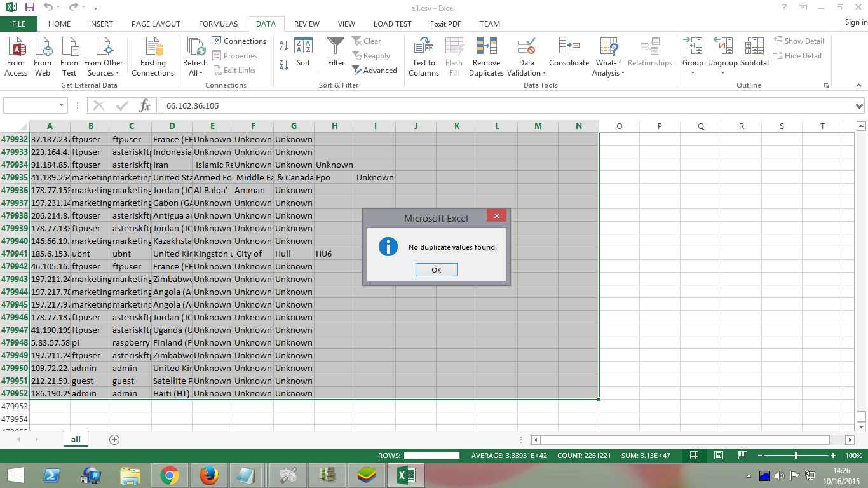The image size is (868, 488).
Task: Click the Sign in link
Action: coord(856,22)
